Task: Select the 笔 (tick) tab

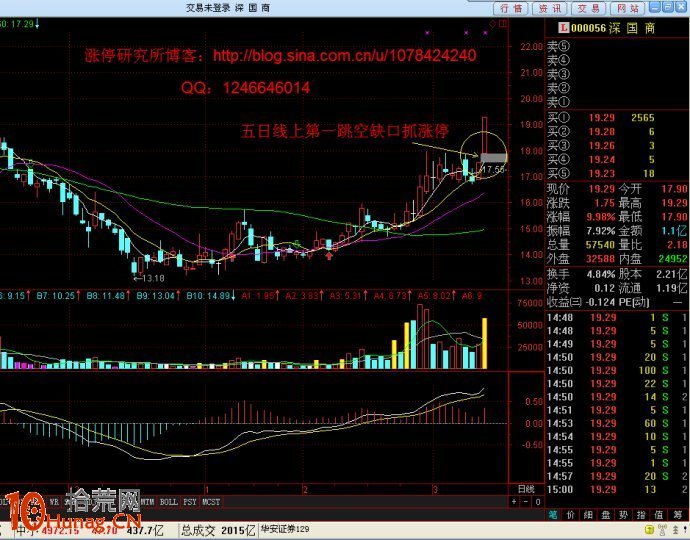Action: (x=553, y=515)
